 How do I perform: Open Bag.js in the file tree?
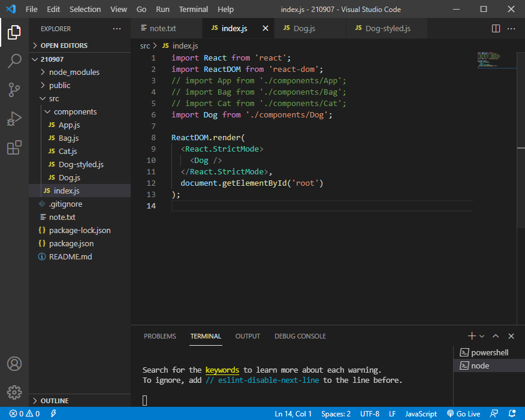80,138
